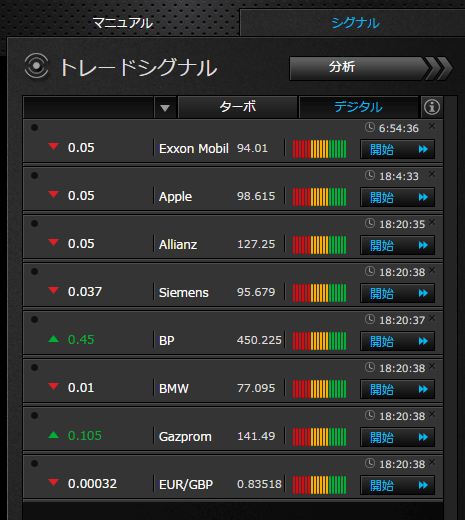Screen dimensions: 465x520
Task: Dismiss the Gazprom signal row
Action: tap(432, 414)
